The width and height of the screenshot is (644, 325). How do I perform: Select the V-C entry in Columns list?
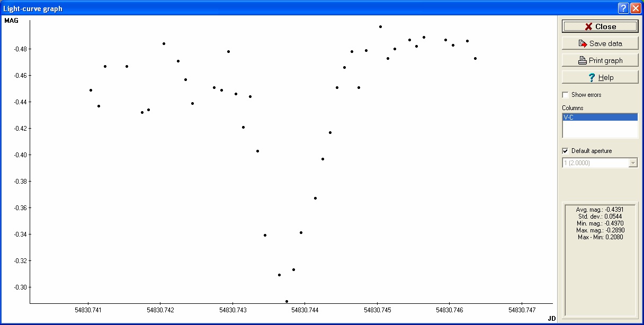(600, 118)
